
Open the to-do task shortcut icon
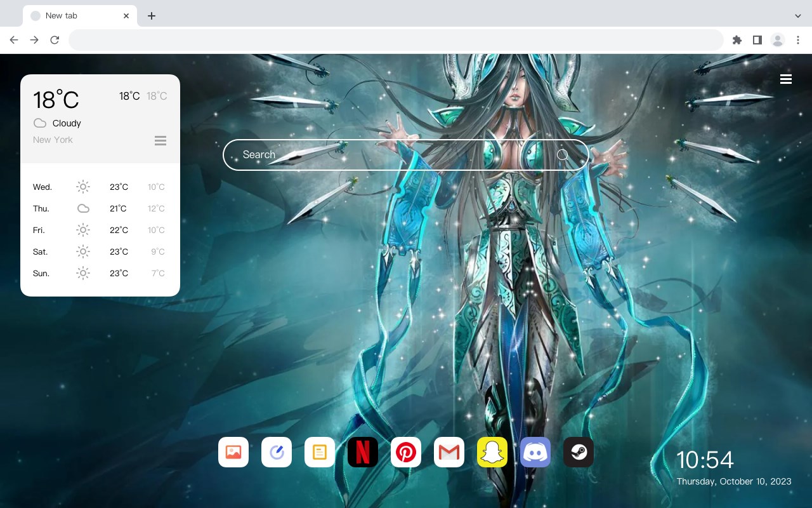(x=277, y=452)
